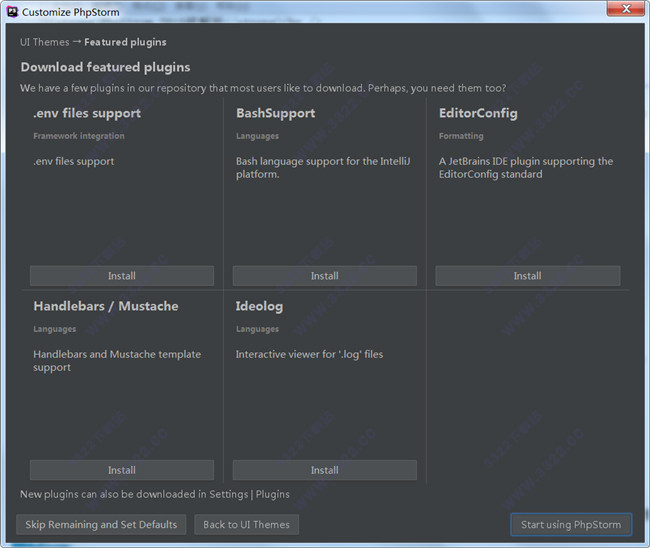
Task: Go back to UI Themes
Action: click(247, 525)
